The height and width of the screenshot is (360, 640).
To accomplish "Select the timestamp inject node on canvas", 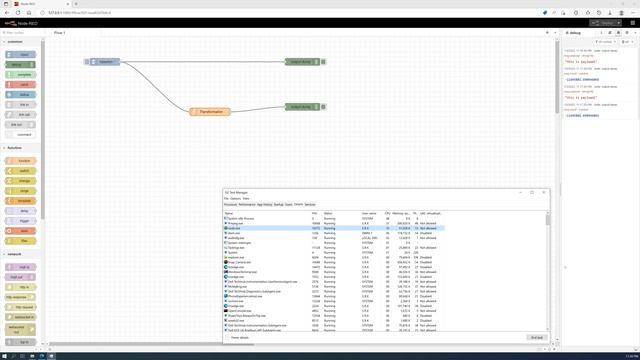I will click(x=105, y=62).
